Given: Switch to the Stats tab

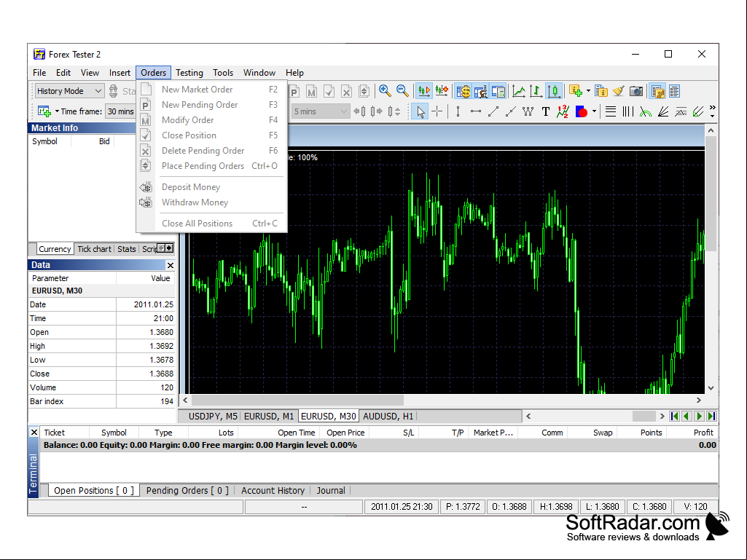Looking at the screenshot, I should tap(126, 249).
